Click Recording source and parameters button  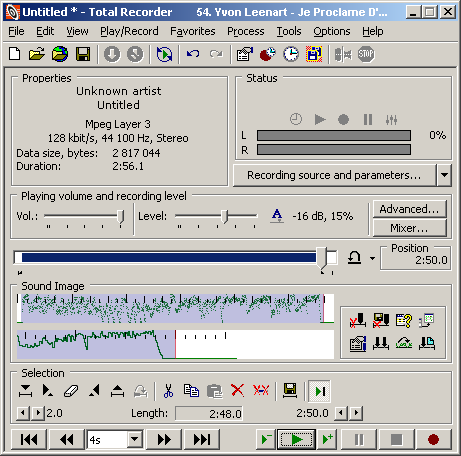click(334, 175)
